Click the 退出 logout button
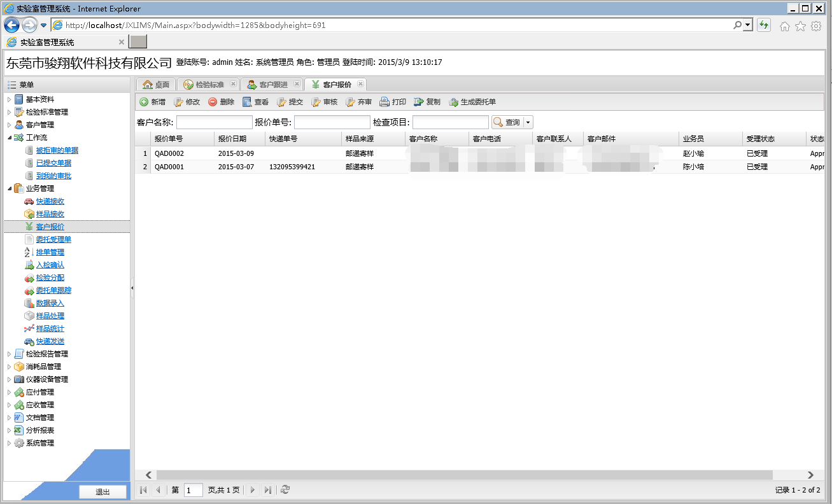 click(102, 492)
